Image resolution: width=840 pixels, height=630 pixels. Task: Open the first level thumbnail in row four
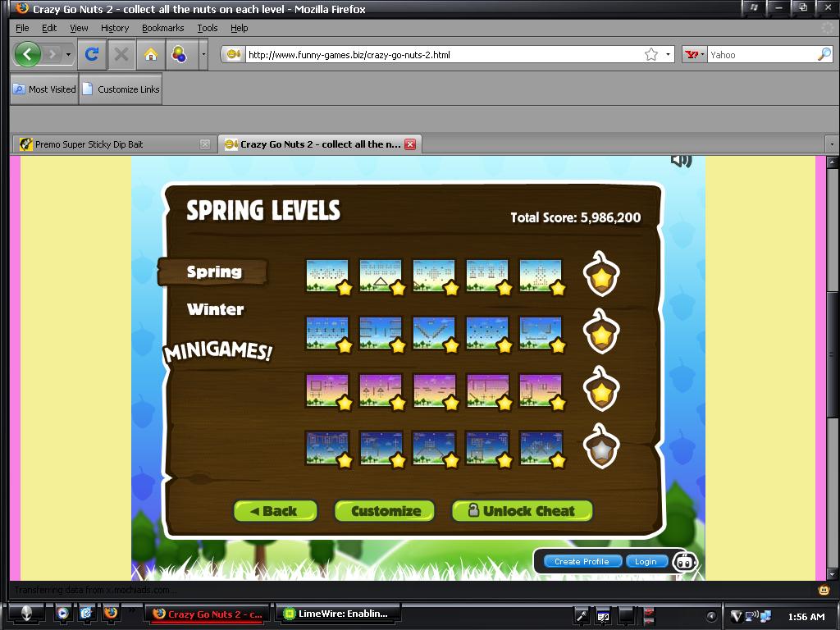point(327,449)
